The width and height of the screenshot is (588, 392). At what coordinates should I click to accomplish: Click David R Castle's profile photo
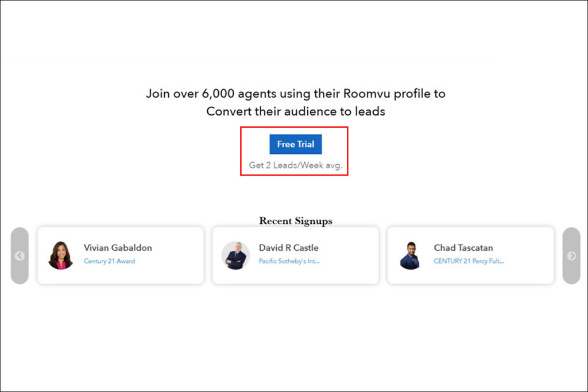(x=235, y=255)
